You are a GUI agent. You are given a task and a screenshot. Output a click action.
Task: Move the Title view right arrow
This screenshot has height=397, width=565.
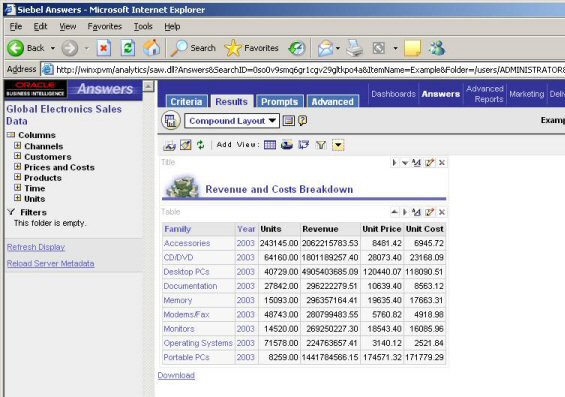click(x=395, y=163)
